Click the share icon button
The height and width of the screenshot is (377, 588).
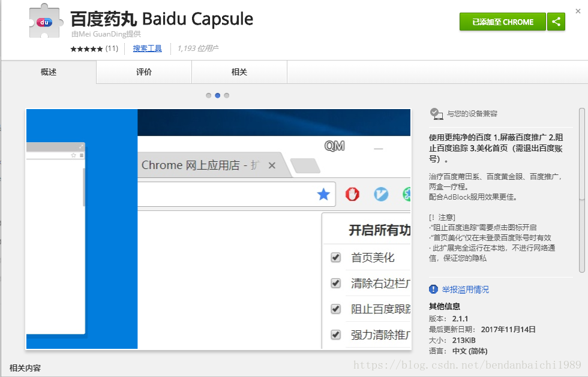pos(556,22)
